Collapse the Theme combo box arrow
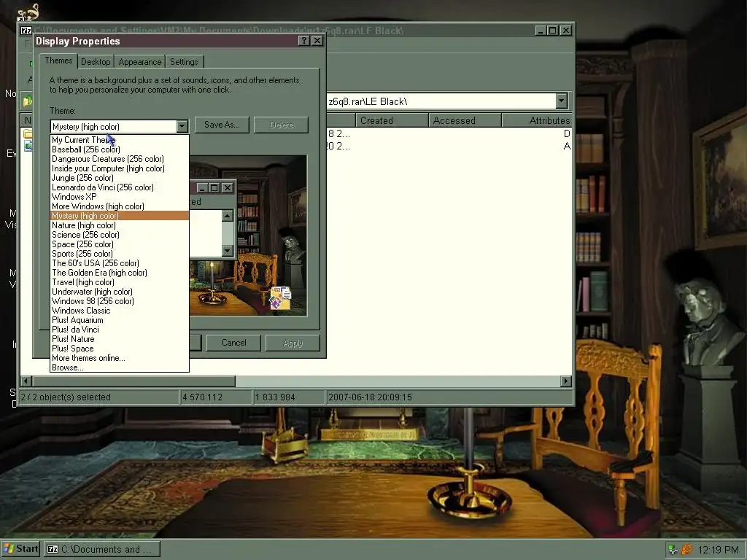This screenshot has width=747, height=560. (x=182, y=126)
